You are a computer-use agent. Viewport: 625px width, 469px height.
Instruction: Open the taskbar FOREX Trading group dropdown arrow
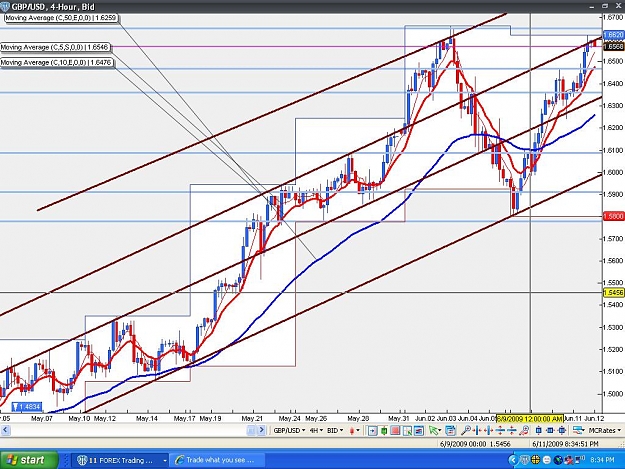[165, 461]
